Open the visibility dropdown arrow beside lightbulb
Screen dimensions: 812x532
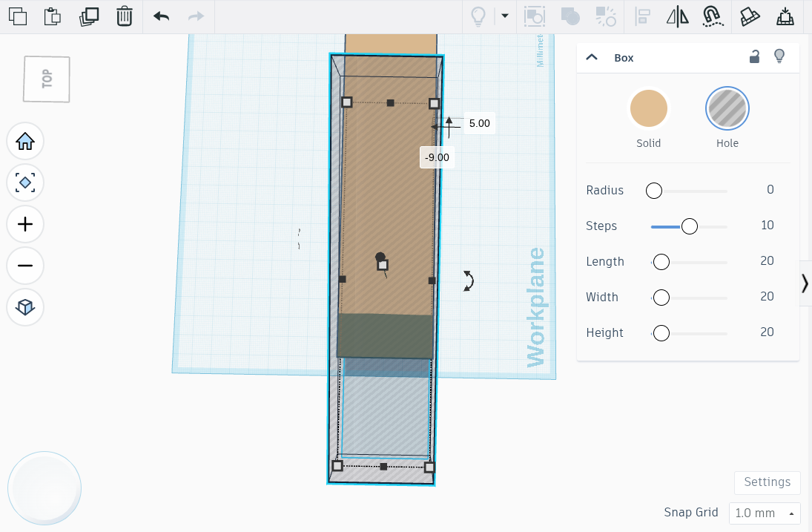coord(505,16)
